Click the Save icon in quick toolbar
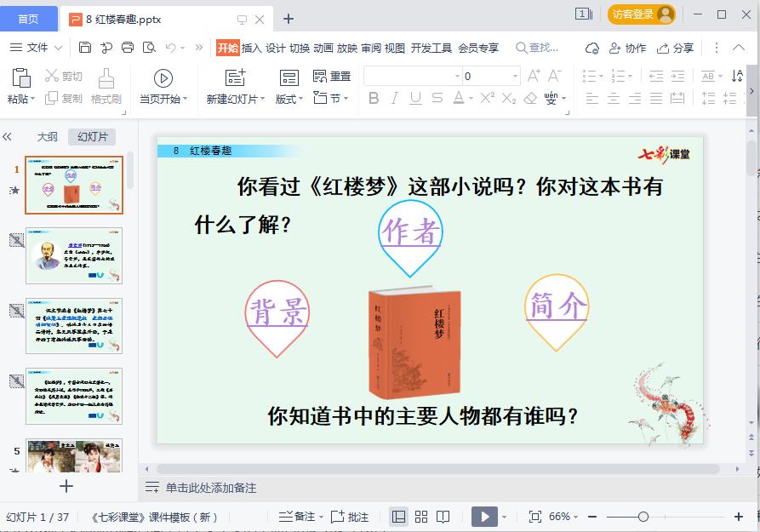The image size is (760, 532). tap(85, 47)
